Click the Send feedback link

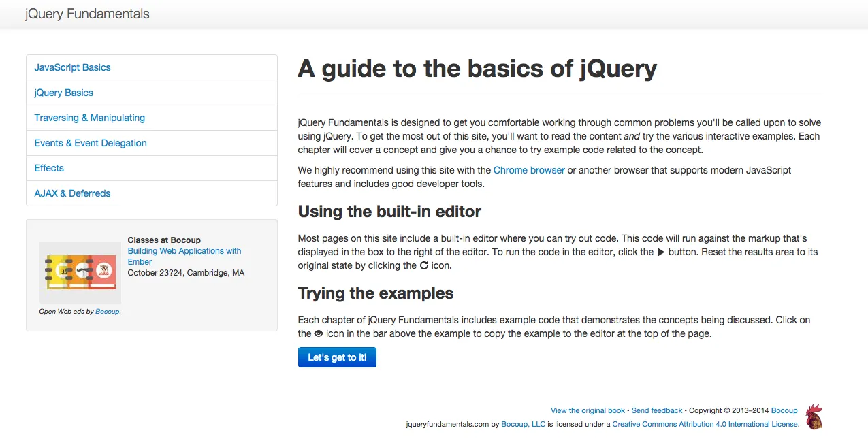pos(657,410)
